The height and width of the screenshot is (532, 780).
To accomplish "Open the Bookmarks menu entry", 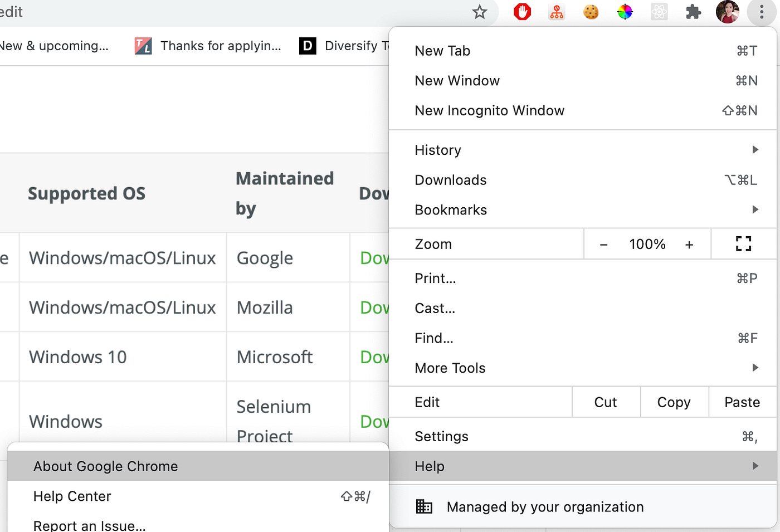I will 583,210.
